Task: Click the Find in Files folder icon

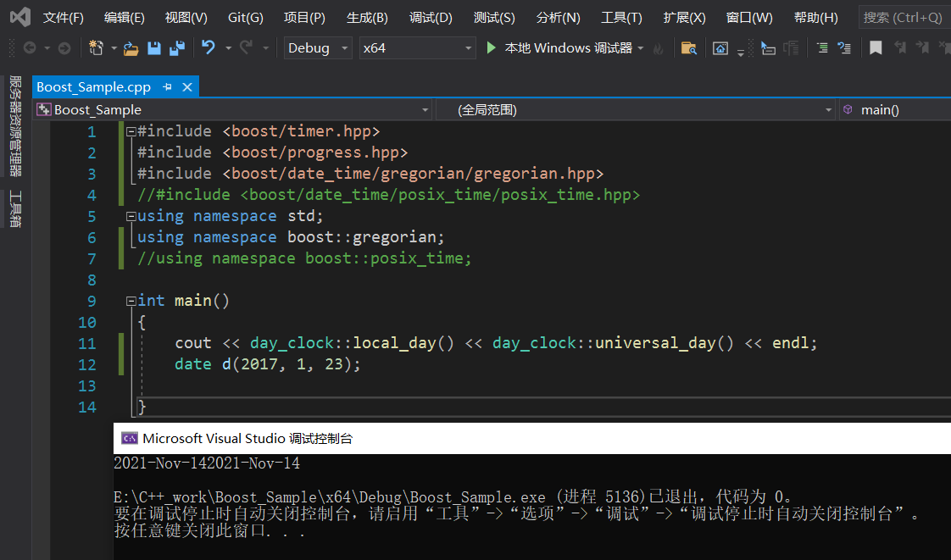Action: [689, 48]
